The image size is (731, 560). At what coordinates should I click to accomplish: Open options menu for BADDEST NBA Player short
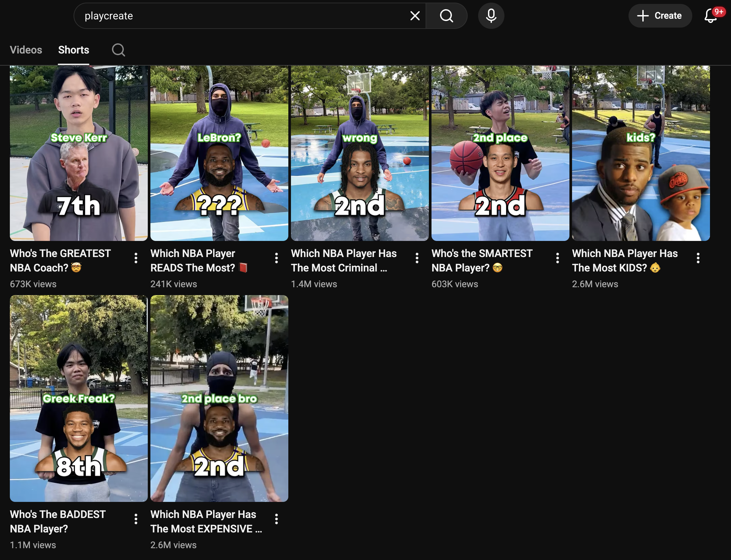coord(136,519)
